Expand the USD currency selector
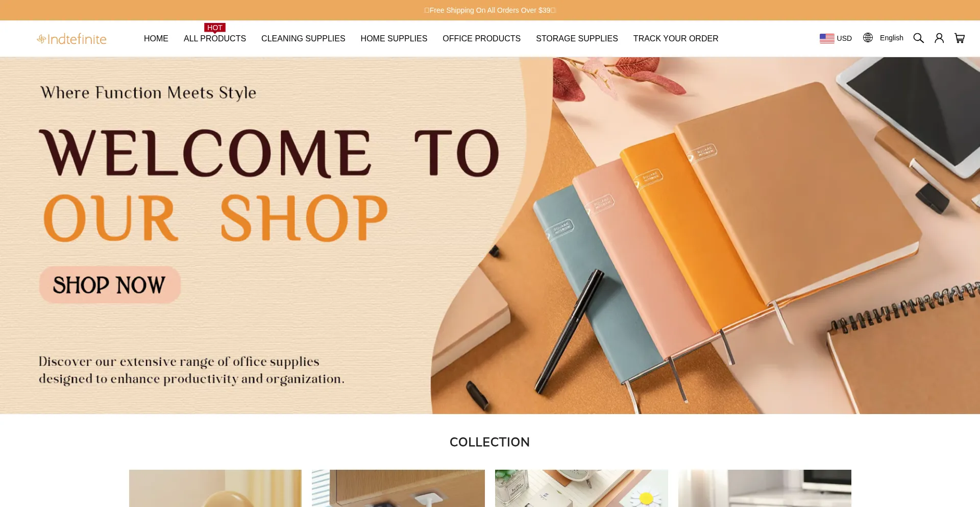Viewport: 980px width, 507px height. (x=836, y=38)
